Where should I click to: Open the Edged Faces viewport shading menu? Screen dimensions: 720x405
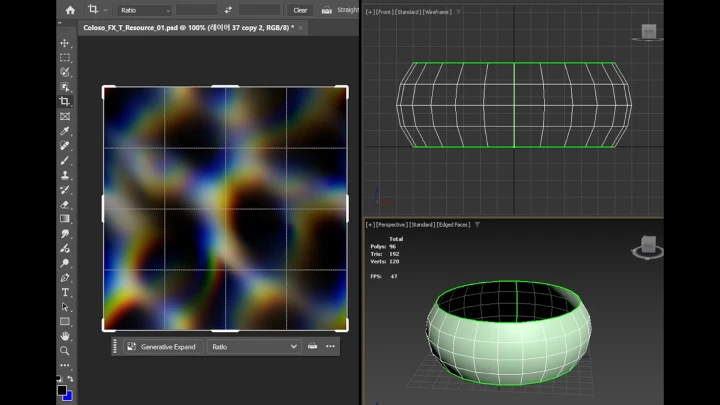click(453, 225)
